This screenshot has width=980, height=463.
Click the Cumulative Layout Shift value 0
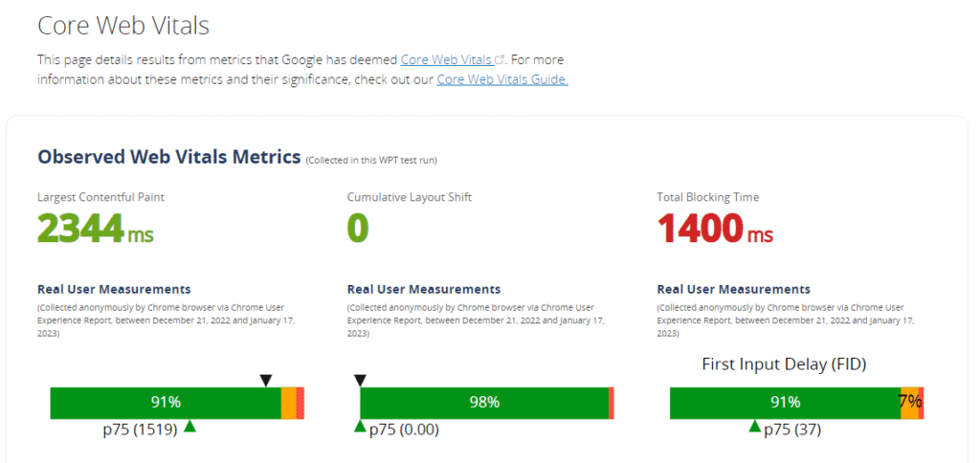click(x=358, y=230)
